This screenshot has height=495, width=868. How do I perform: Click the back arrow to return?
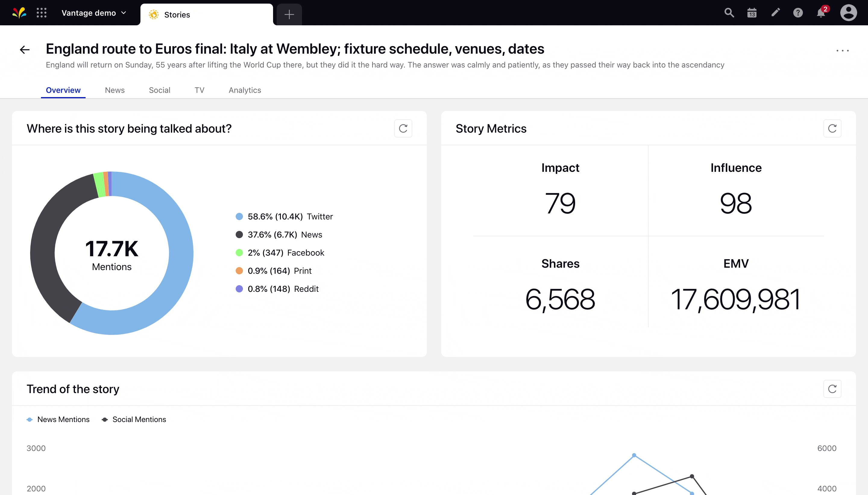[24, 49]
